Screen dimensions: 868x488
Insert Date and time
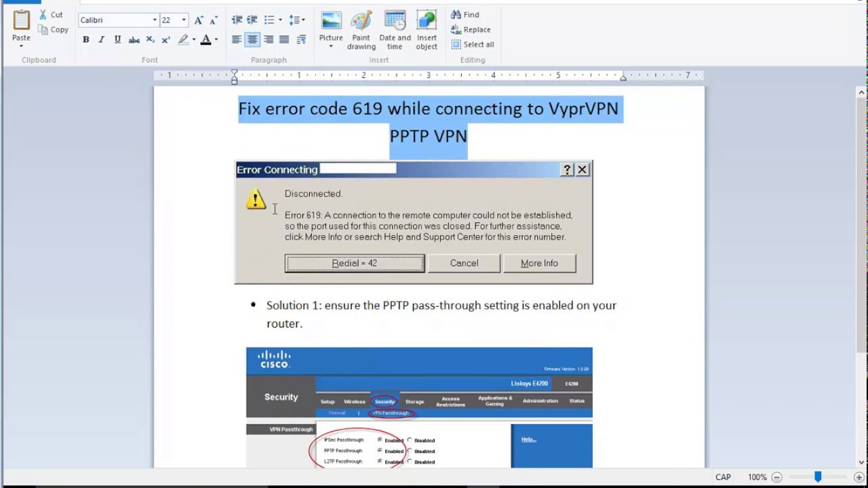point(395,30)
